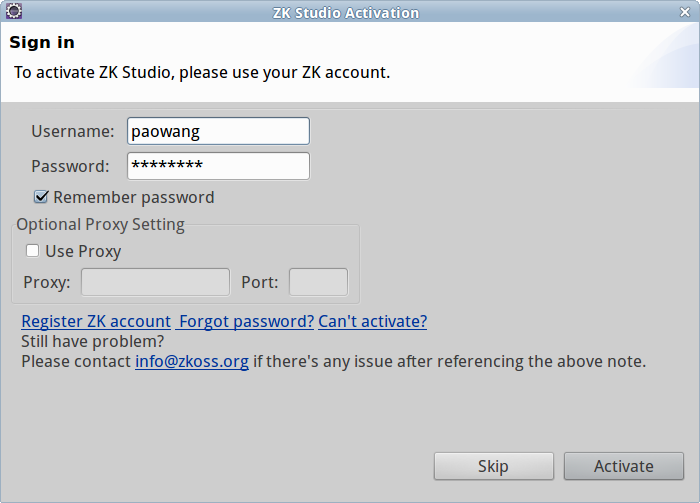The height and width of the screenshot is (503, 700).
Task: Click the ZK Studio Activation title bar text
Action: click(346, 13)
